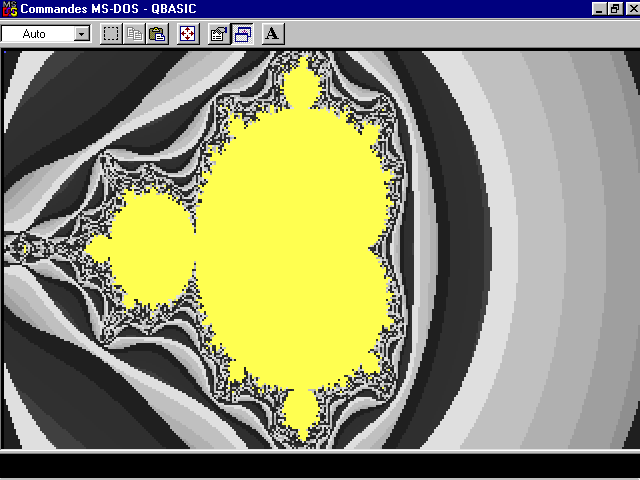Close the MS-DOS QBASIC window
The height and width of the screenshot is (480, 640).
pos(632,9)
